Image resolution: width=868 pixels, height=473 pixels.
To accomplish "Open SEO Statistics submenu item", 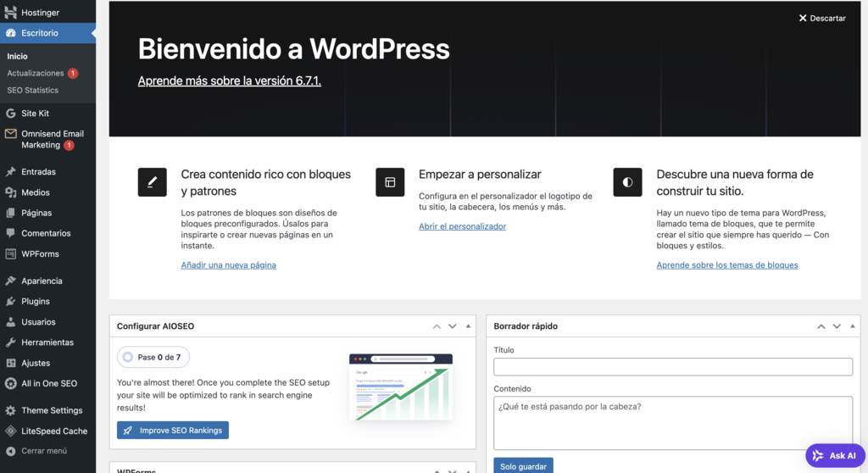I will [33, 91].
